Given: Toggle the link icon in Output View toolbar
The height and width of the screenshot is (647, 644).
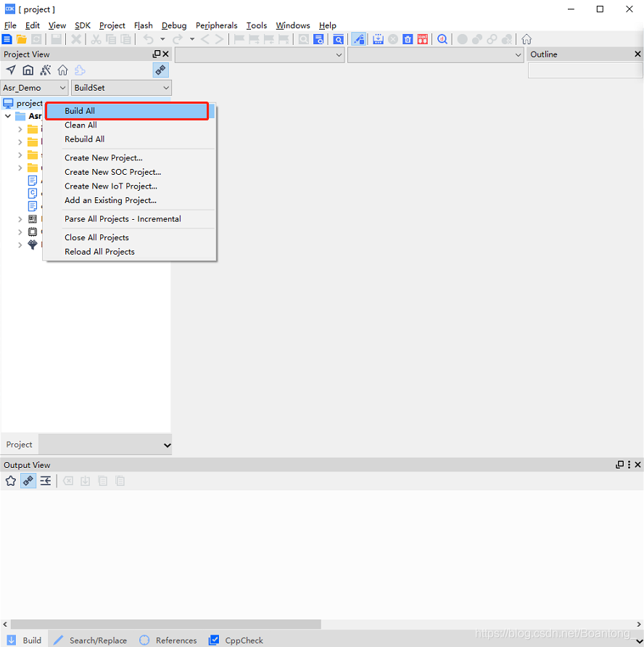Looking at the screenshot, I should (x=28, y=481).
